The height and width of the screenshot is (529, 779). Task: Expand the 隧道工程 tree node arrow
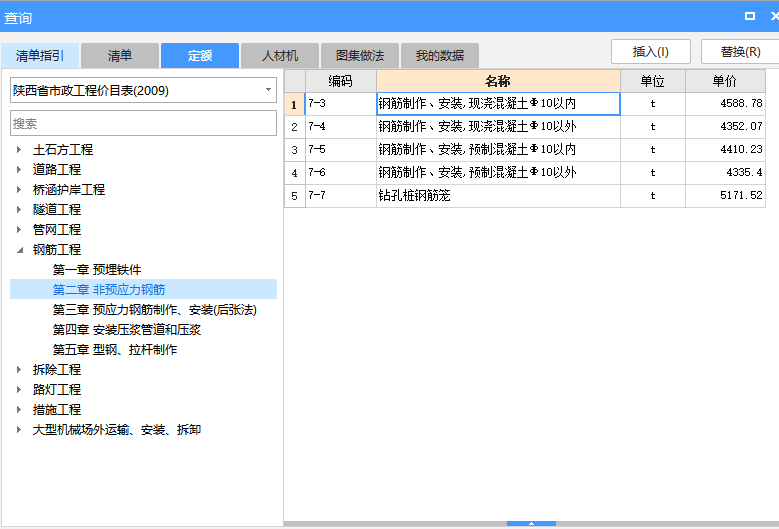coord(19,209)
